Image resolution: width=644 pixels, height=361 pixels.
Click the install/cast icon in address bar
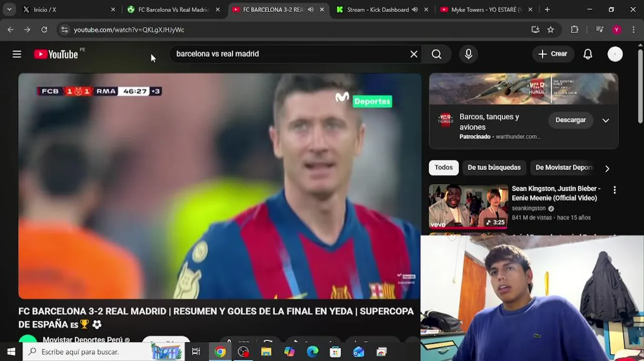pyautogui.click(x=535, y=30)
